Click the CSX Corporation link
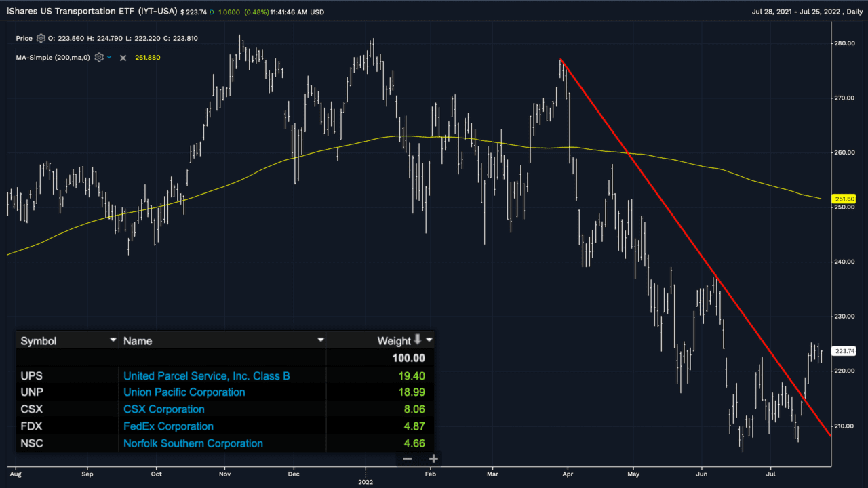The width and height of the screenshot is (868, 488). [x=163, y=409]
